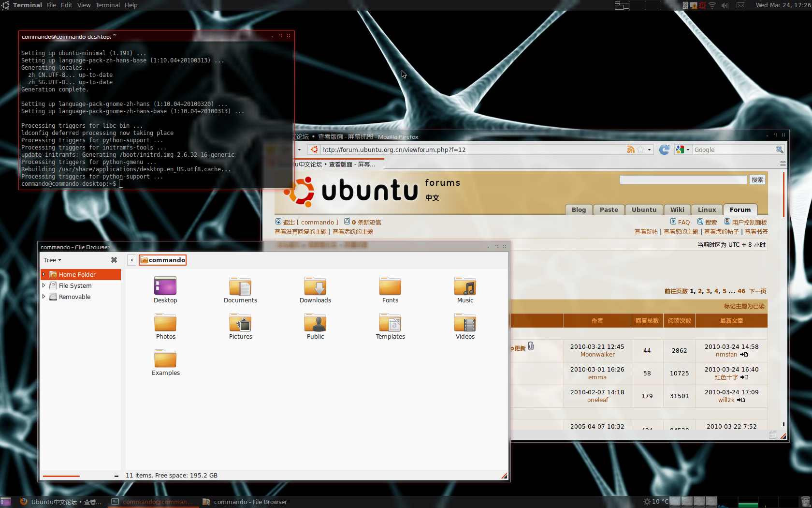812x508 pixels.
Task: Click the Firefox reload icon
Action: [665, 149]
